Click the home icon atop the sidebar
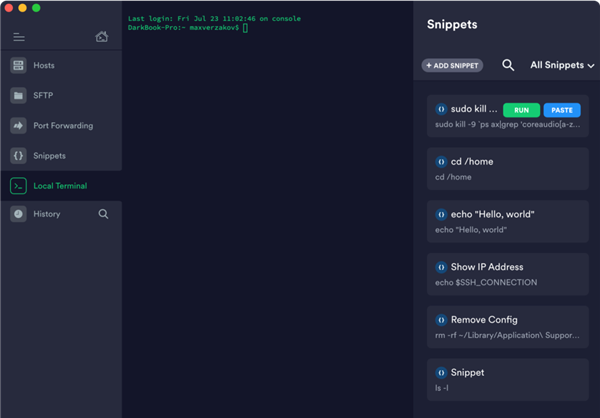The width and height of the screenshot is (600, 418). [102, 37]
